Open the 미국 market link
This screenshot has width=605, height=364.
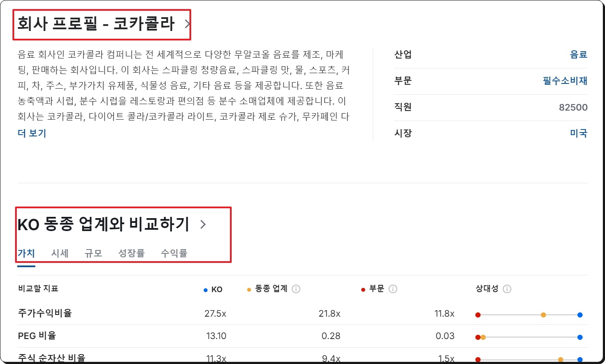point(578,133)
